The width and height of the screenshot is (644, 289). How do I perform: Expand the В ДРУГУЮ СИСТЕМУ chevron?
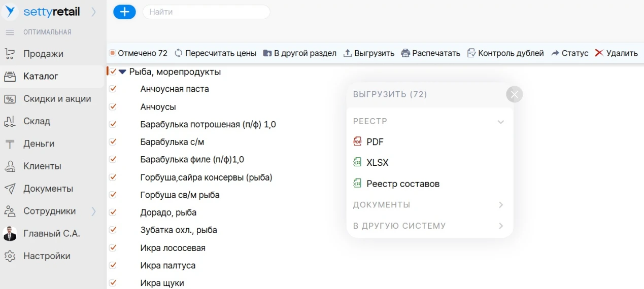(501, 226)
